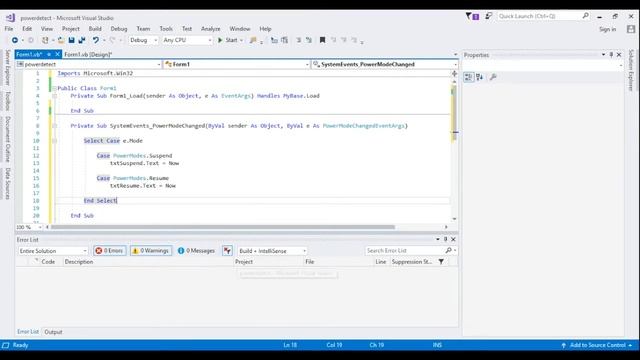
Task: Click the green Start debugging button
Action: [x=230, y=40]
